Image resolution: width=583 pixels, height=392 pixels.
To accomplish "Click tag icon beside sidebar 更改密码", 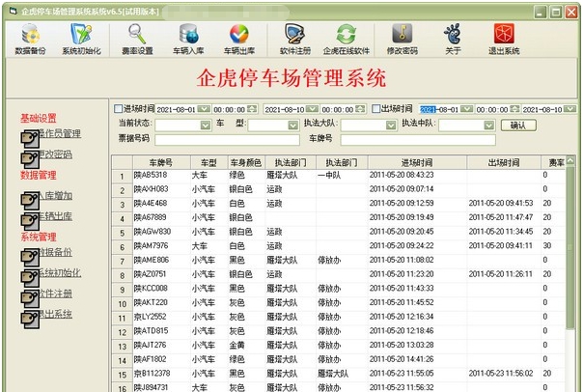I will [30, 159].
